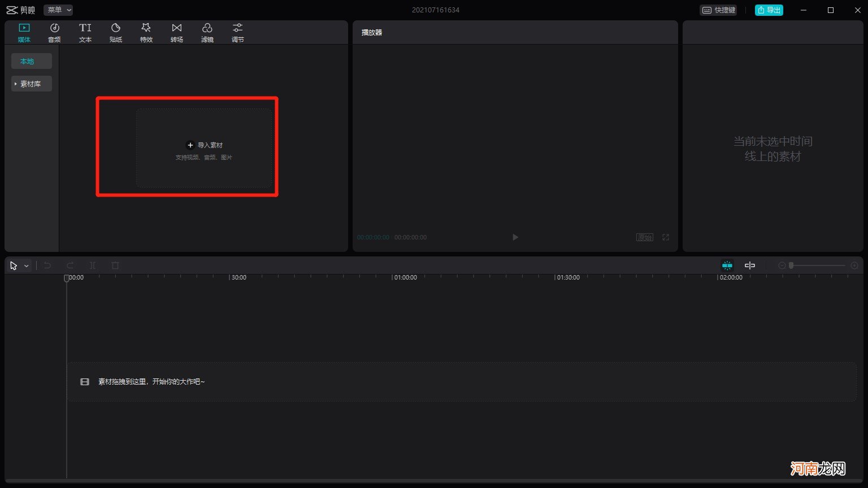868x488 pixels.
Task: Open the 媒体 media tab
Action: click(24, 33)
